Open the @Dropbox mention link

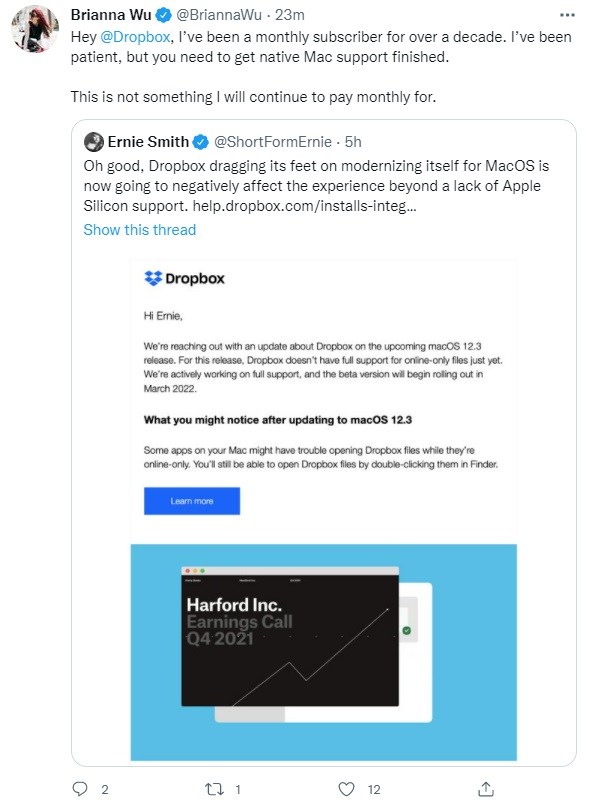(x=134, y=37)
